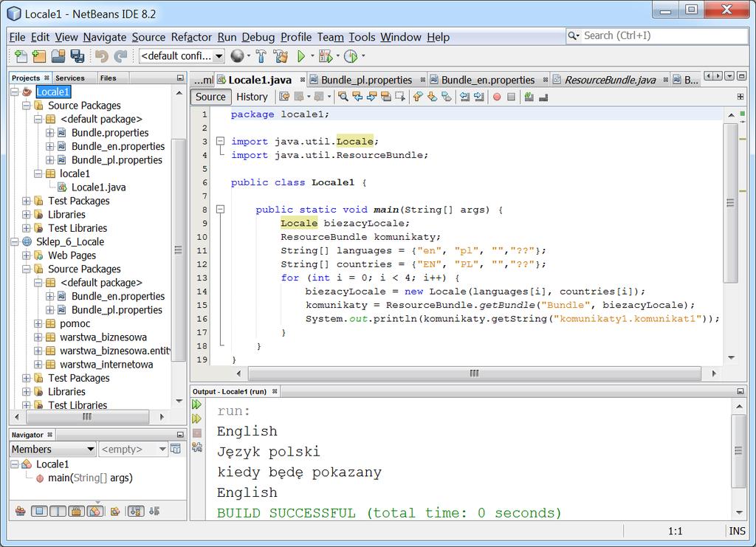Viewport: 756px width, 547px height.
Task: Switch to the Bundle_pl.properties editor tab
Action: pos(366,80)
